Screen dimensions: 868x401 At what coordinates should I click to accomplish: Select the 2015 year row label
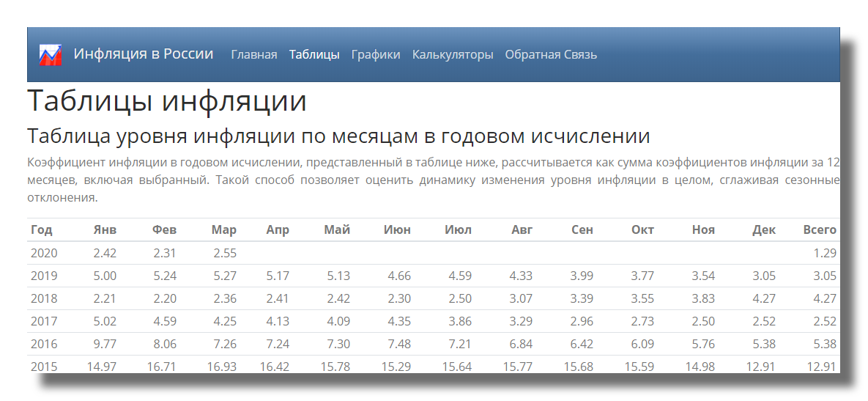pos(44,366)
